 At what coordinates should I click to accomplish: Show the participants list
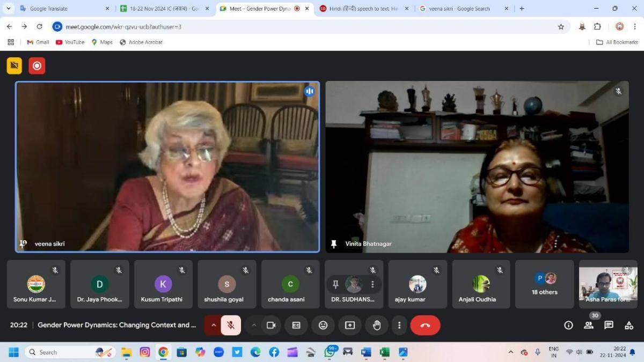click(x=589, y=325)
